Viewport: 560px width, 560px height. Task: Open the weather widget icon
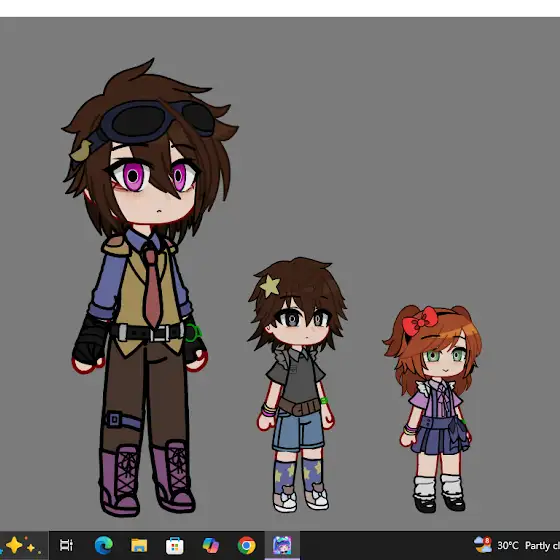(x=482, y=545)
